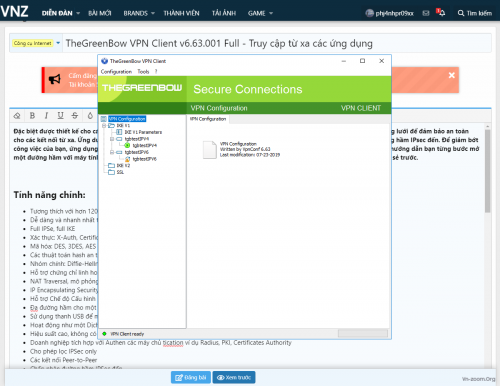Screen dimensions: 500x386
Task: Collapse the tgbtestIPV4 gateway node
Action: pos(112,139)
